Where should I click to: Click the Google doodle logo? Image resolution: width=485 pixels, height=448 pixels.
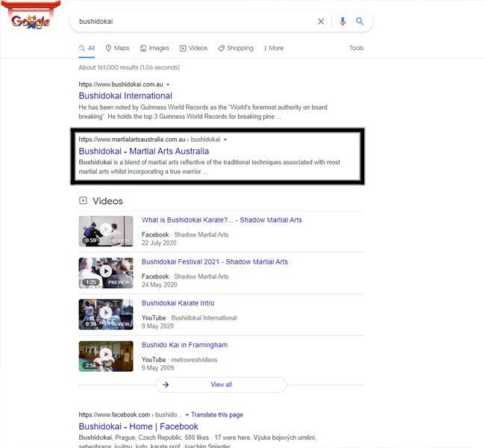point(31,16)
